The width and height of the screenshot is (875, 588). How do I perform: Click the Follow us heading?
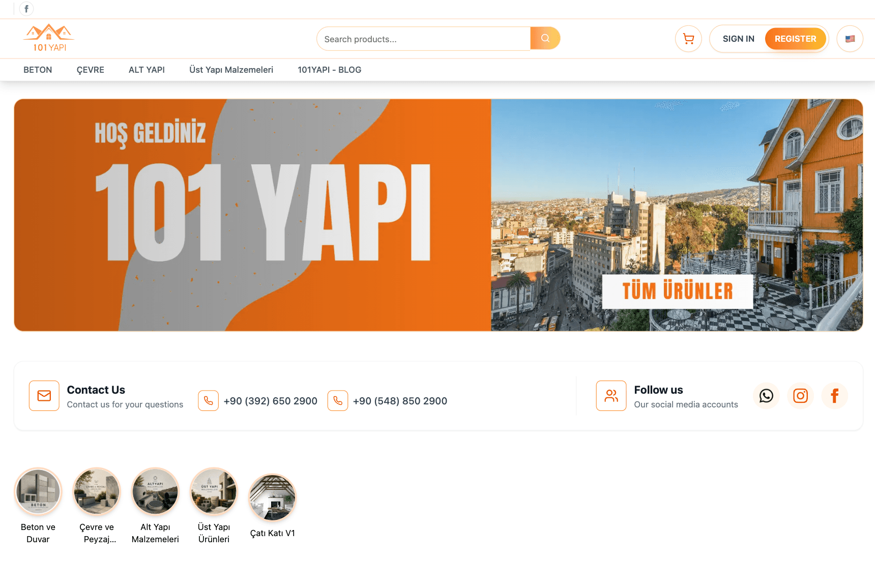point(658,390)
